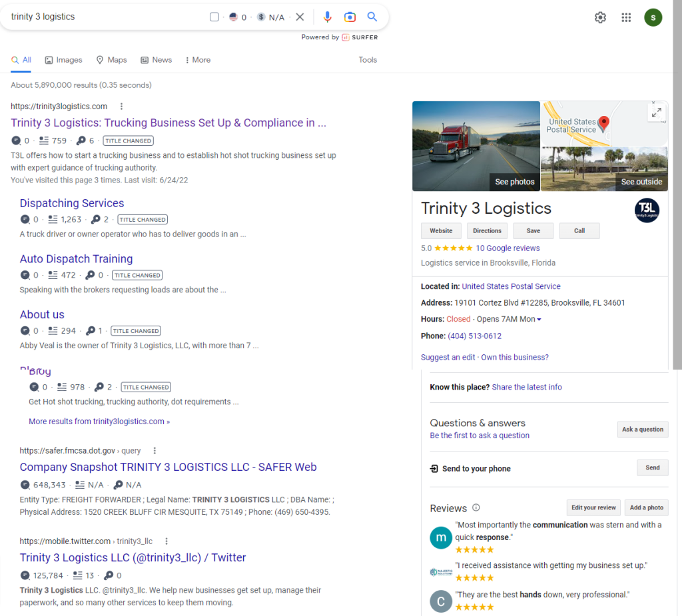Screen dimensions: 682x616
Task: Switch to the Images tab
Action: point(63,60)
